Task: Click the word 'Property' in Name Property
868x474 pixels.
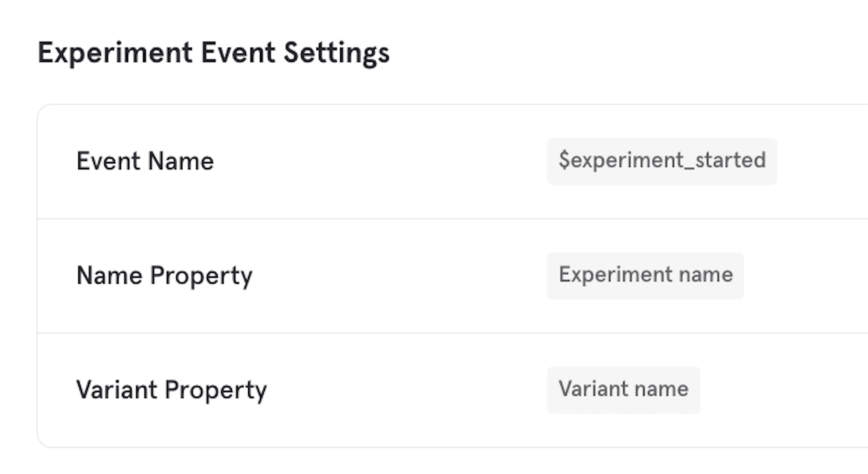Action: tap(201, 276)
